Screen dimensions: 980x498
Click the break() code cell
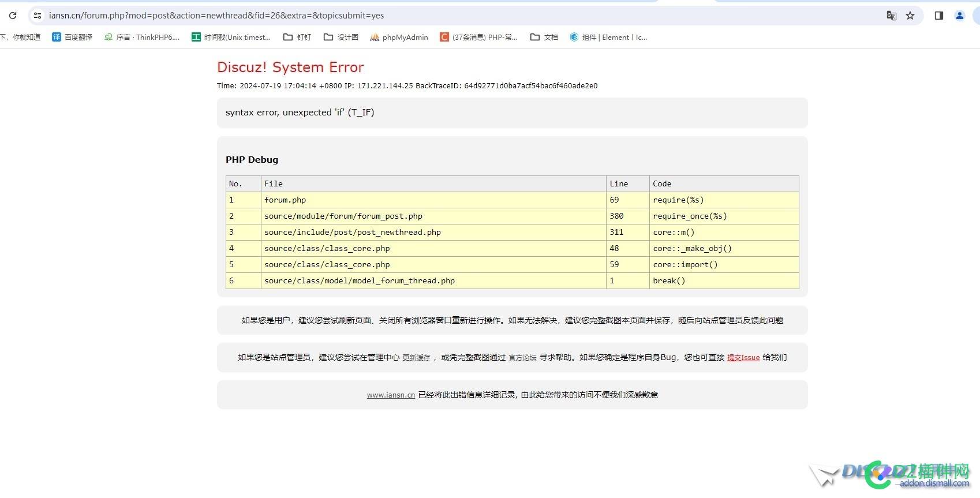click(724, 281)
